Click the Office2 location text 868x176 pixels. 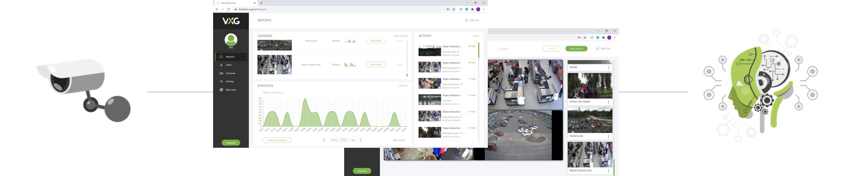click(335, 41)
